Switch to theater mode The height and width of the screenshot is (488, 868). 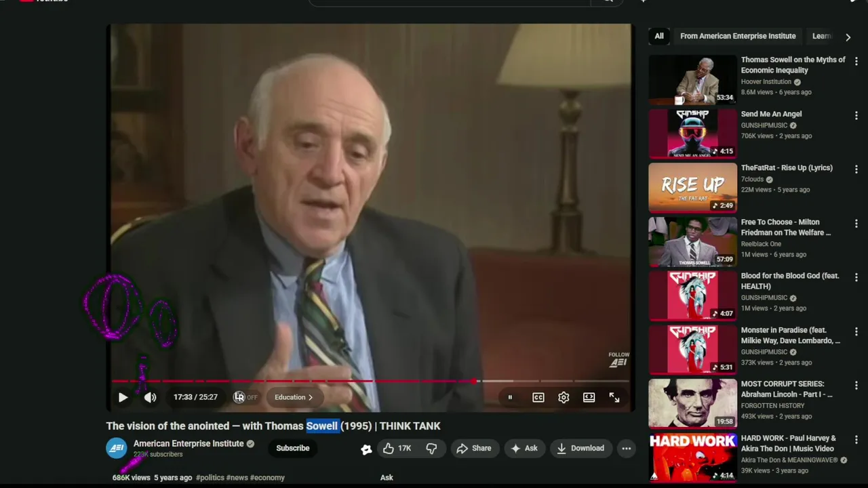[x=589, y=398]
